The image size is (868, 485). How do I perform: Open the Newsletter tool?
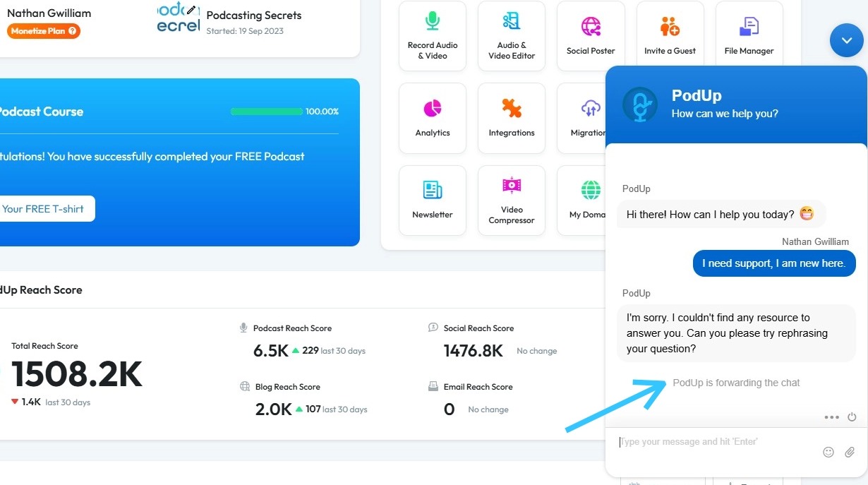pos(433,200)
